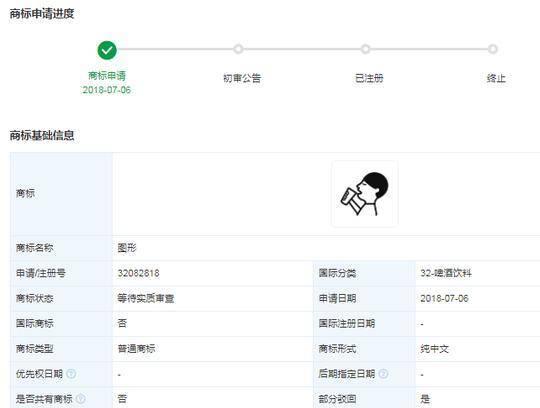Select the date 2018-07-06 under 商标申请
The height and width of the screenshot is (408, 540).
107,90
